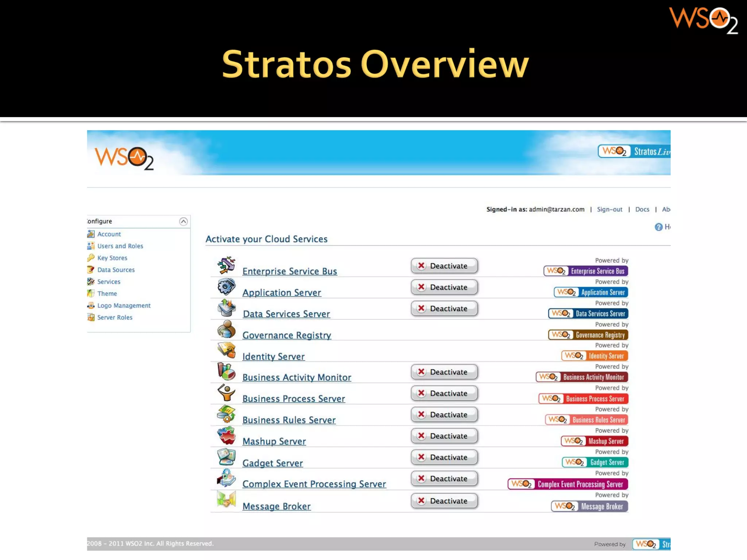Click the Business Activity Monitor chart icon
The image size is (747, 560).
(227, 372)
